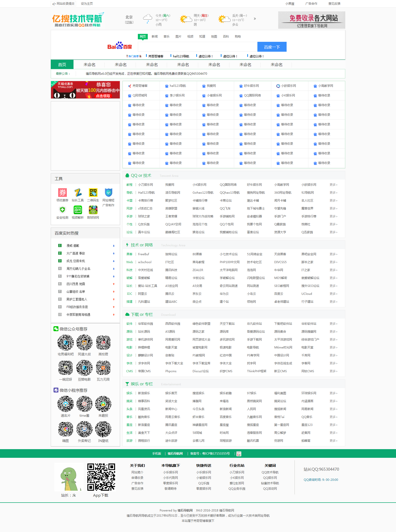This screenshot has width=396, height=532.
Task: Open the 网址缩短 shield tool icon
Action: point(108,192)
